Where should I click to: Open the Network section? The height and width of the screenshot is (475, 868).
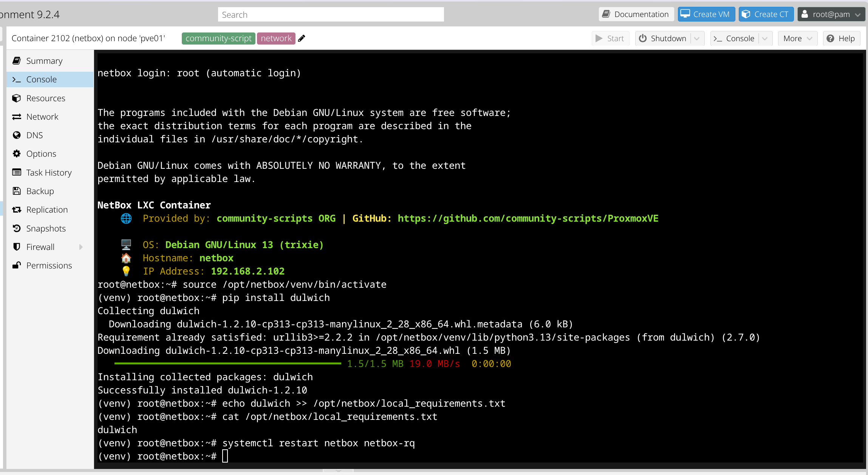(50, 117)
